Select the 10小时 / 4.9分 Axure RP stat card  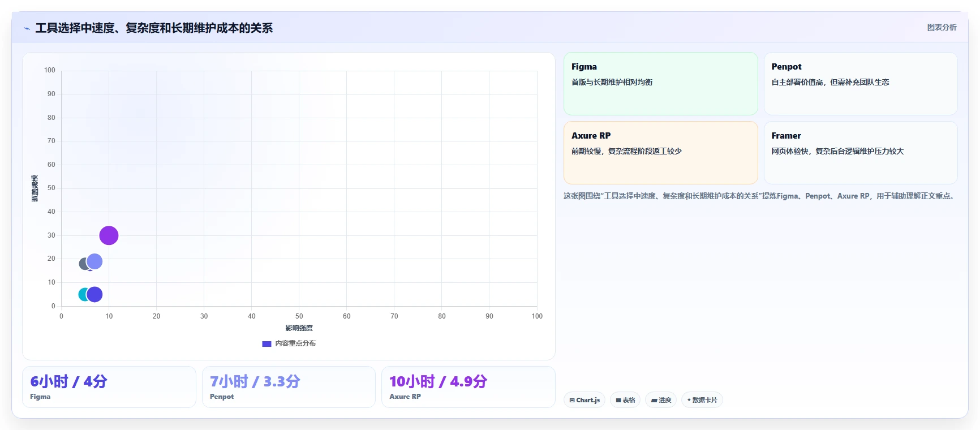(468, 387)
